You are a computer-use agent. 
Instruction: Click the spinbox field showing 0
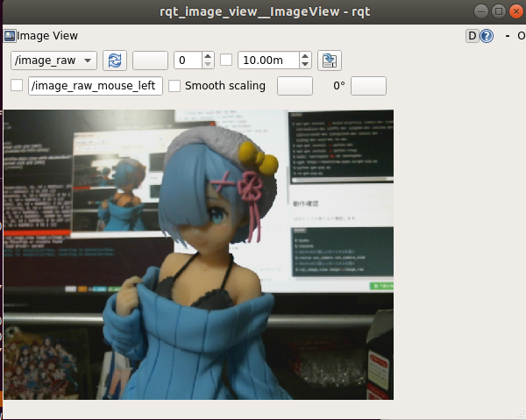click(x=188, y=61)
